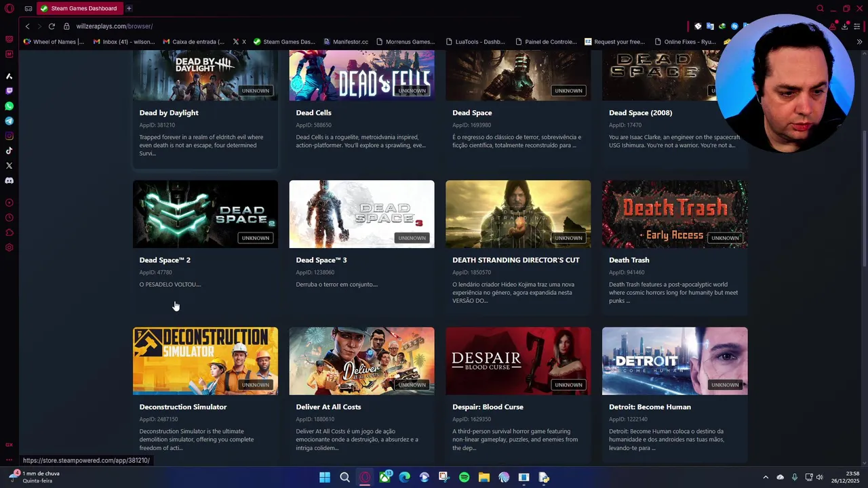Open Telegram in the sidebar

pyautogui.click(x=9, y=121)
